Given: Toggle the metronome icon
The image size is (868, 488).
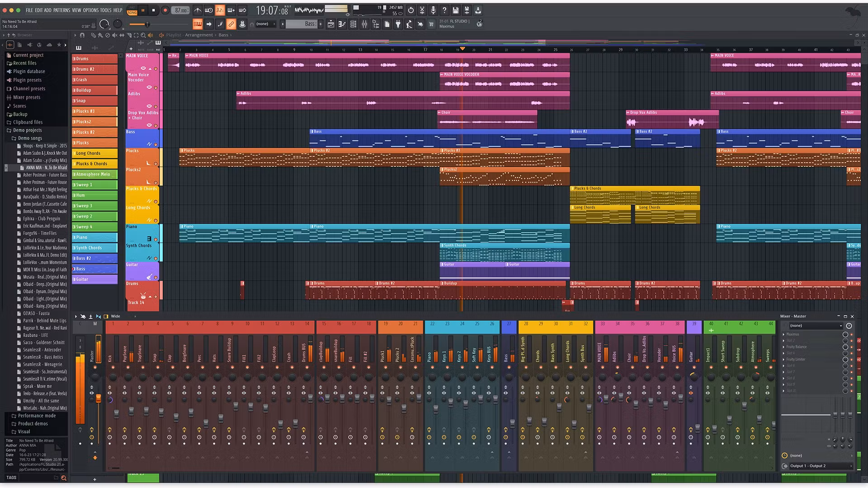Looking at the screenshot, I should coord(198,10).
